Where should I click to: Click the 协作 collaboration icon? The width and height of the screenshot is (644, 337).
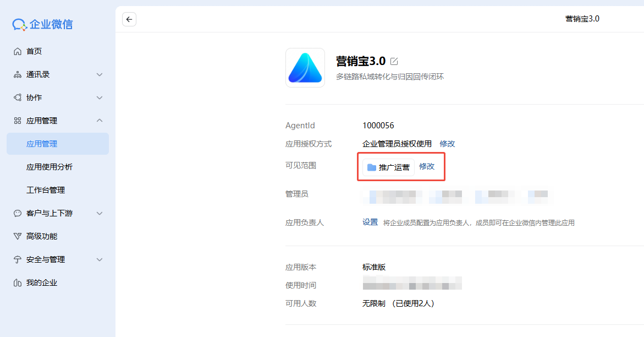coord(17,97)
